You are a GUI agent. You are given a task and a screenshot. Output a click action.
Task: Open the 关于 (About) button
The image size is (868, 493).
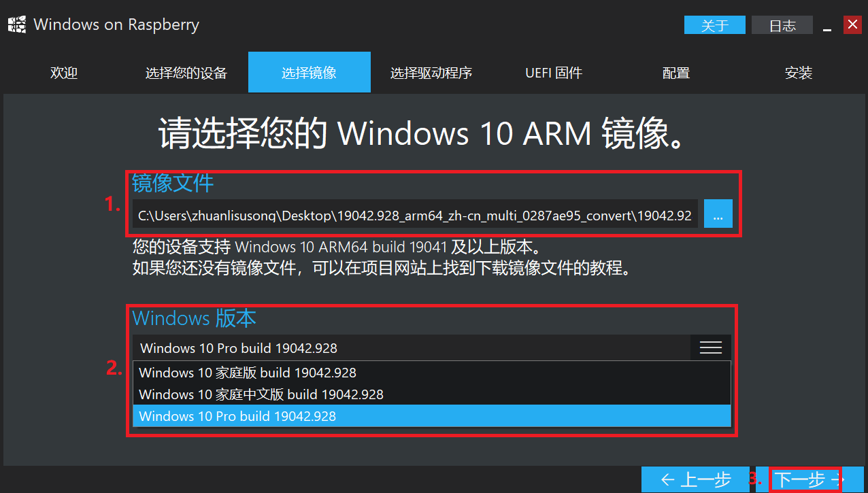pyautogui.click(x=714, y=25)
